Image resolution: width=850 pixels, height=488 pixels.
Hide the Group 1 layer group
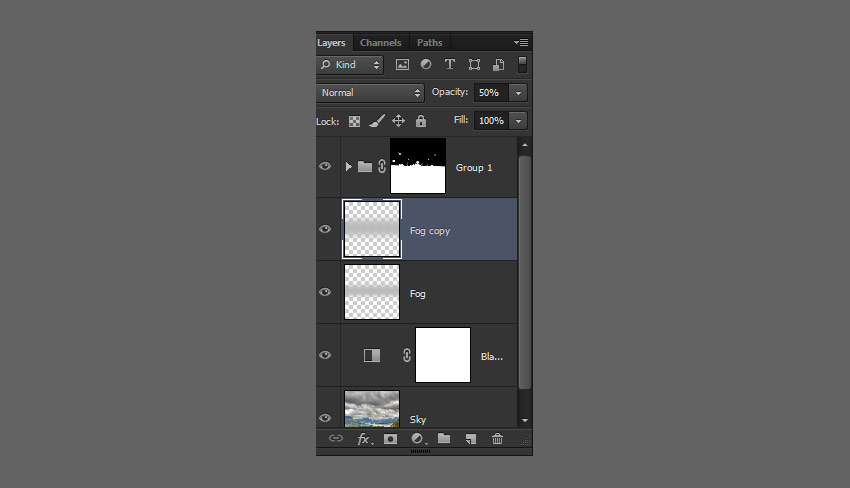(x=325, y=166)
